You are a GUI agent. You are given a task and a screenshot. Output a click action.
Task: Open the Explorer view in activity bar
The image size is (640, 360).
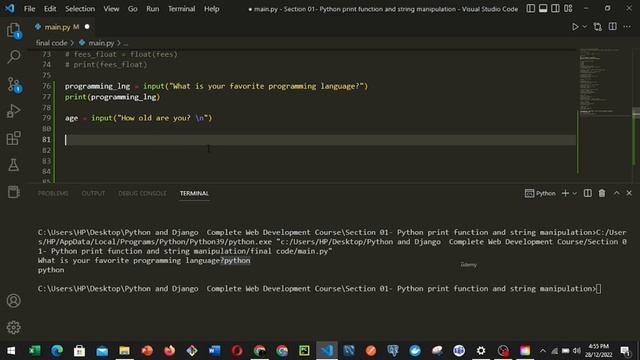point(13,30)
